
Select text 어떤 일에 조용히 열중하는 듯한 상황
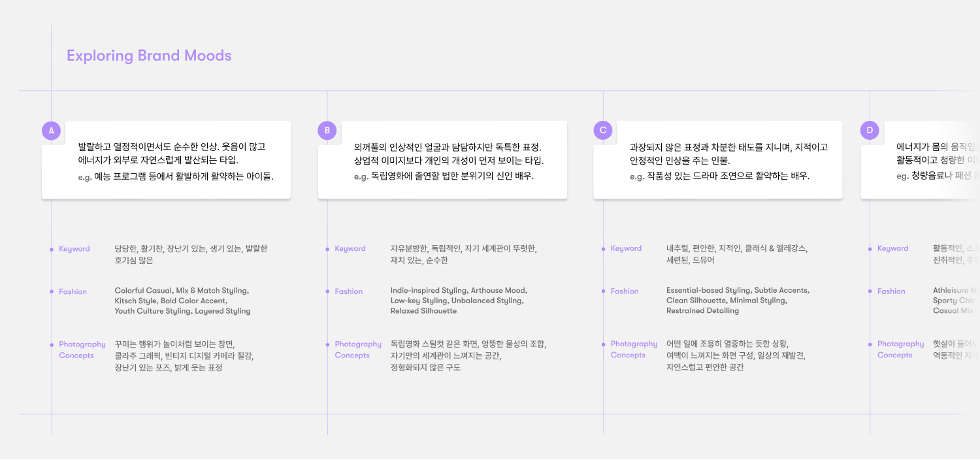tap(727, 344)
